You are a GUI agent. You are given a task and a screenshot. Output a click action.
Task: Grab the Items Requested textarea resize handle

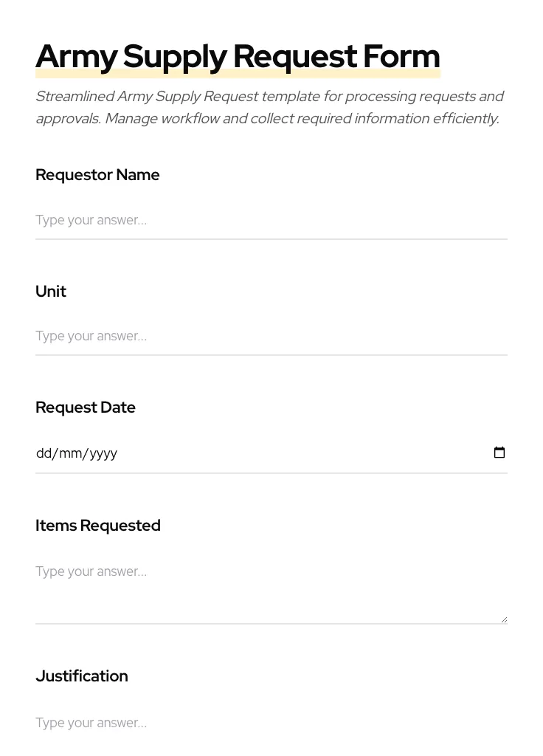pos(504,619)
